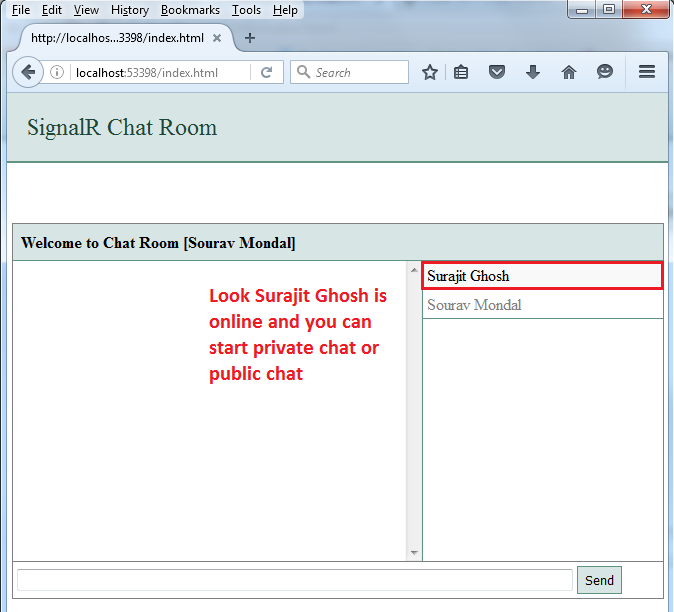The image size is (674, 612).
Task: Click the SignalR Chat Room heading
Action: tap(122, 128)
